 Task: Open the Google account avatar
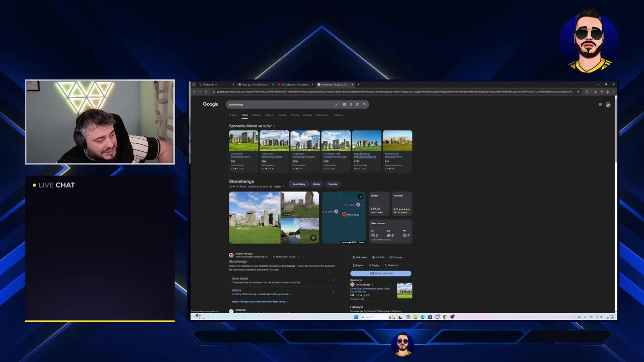coord(608,105)
